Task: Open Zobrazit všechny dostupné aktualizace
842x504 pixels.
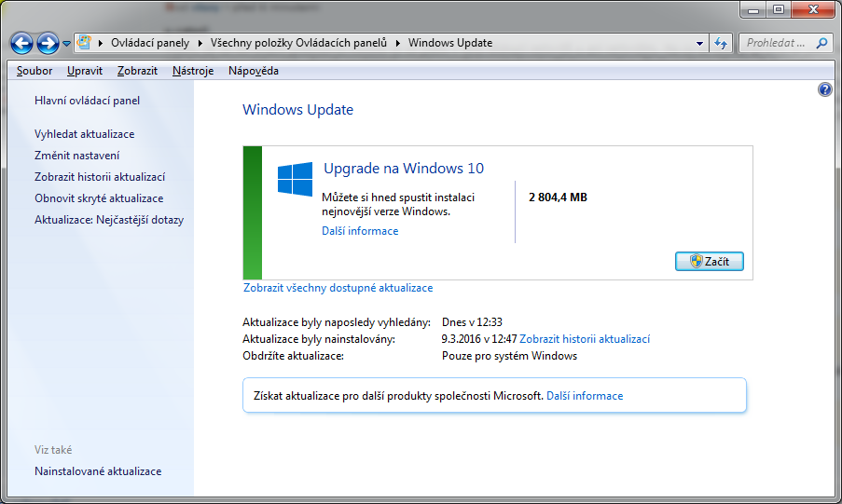Action: tap(338, 288)
